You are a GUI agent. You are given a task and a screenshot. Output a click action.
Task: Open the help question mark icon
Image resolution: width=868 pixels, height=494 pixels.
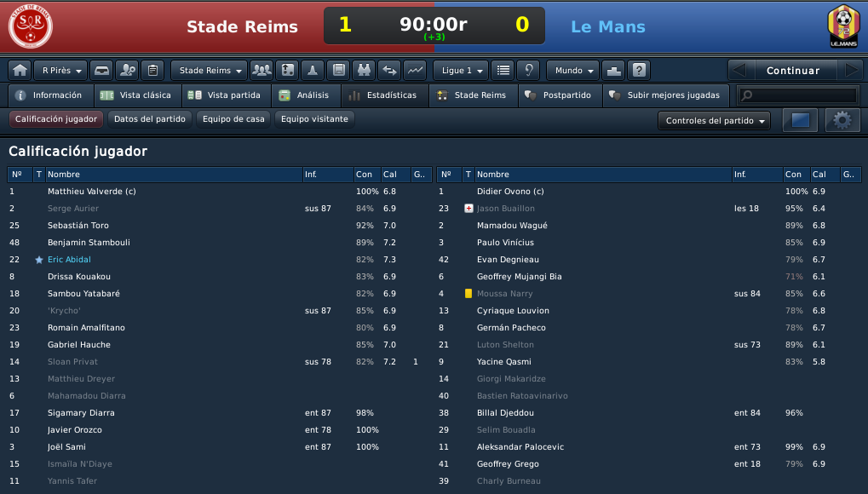click(638, 71)
